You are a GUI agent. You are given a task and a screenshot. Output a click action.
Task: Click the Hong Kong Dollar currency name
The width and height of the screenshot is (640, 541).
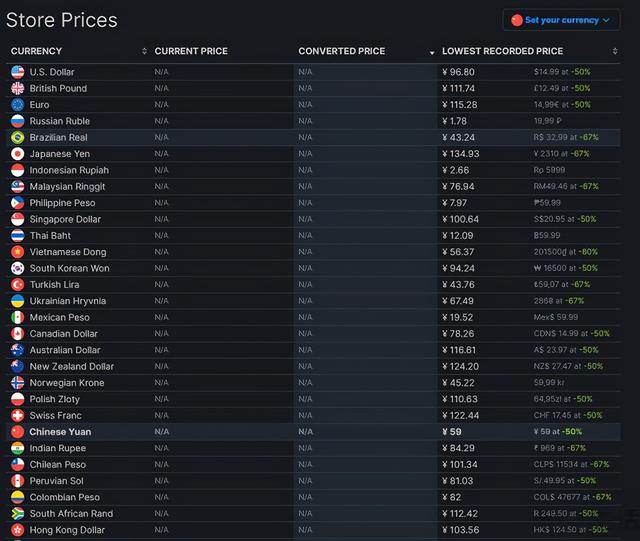[67, 530]
